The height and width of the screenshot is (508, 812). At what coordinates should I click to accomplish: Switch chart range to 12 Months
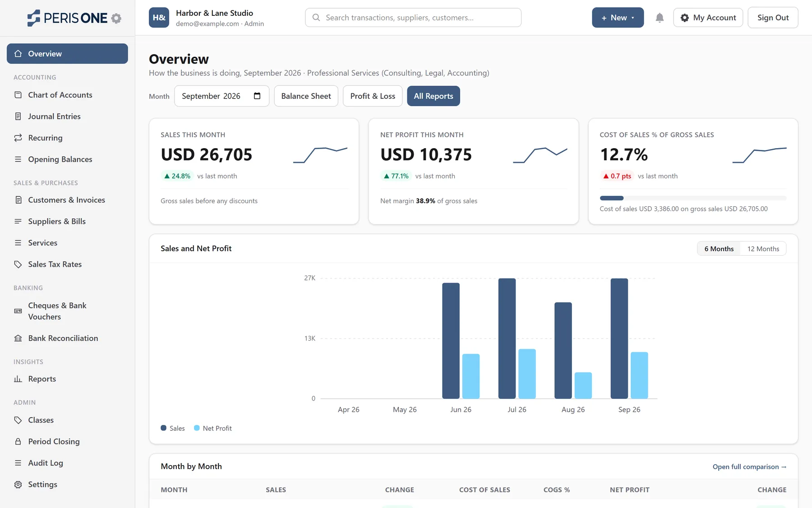pos(763,249)
